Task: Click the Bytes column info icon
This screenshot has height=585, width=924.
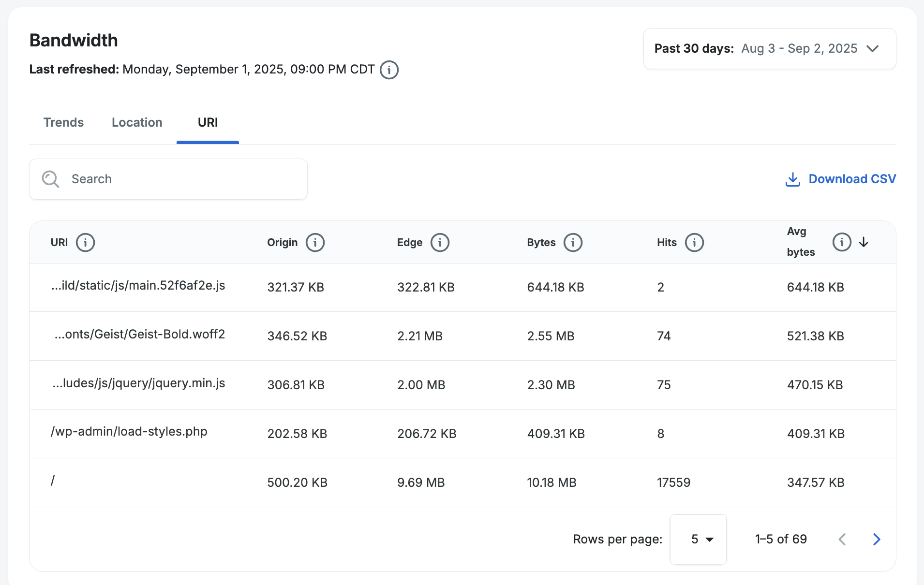Action: [x=573, y=242]
